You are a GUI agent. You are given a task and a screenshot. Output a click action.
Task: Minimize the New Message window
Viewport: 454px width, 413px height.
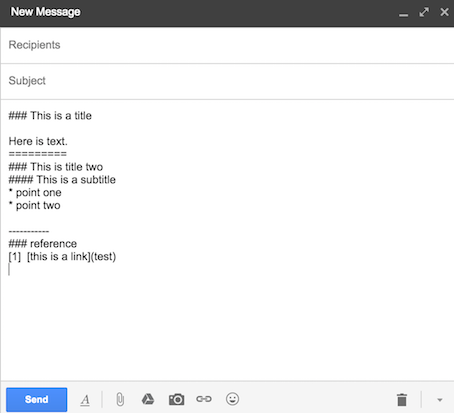403,13
